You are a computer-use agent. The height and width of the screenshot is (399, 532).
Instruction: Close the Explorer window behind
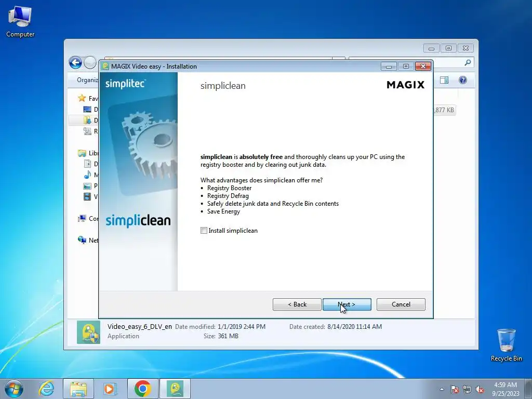(466, 48)
